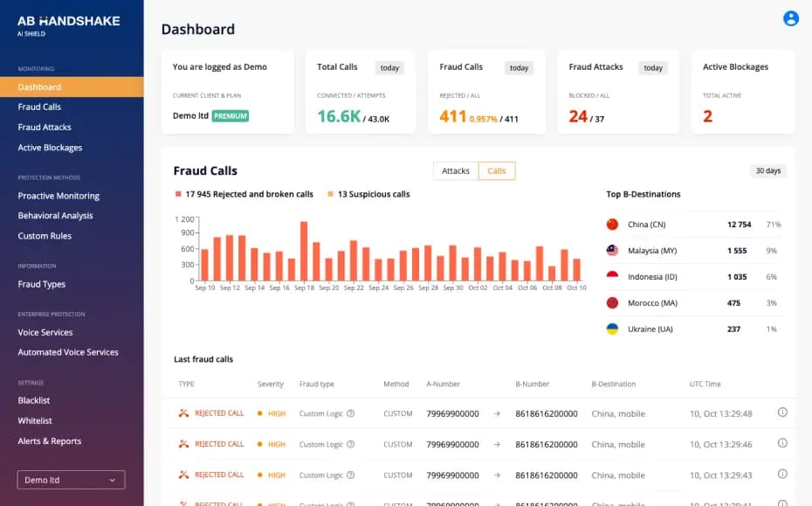Click the Malaysia (MY) destination name

pos(652,251)
